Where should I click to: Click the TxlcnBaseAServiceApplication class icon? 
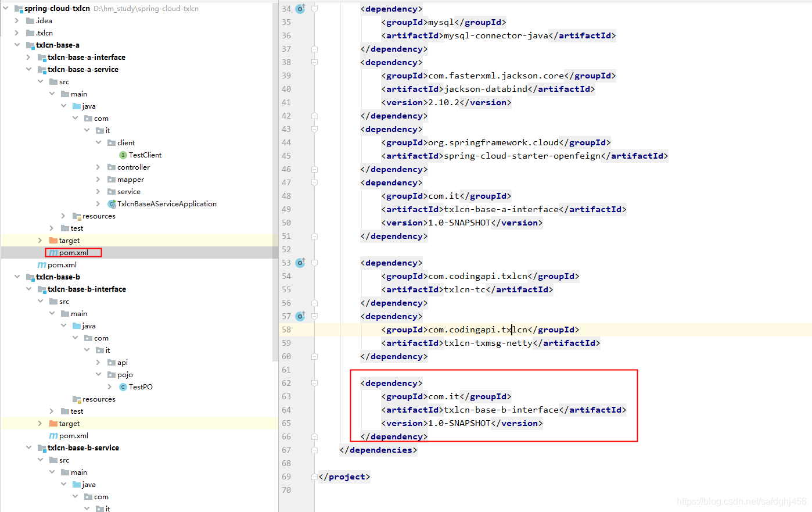click(x=112, y=204)
